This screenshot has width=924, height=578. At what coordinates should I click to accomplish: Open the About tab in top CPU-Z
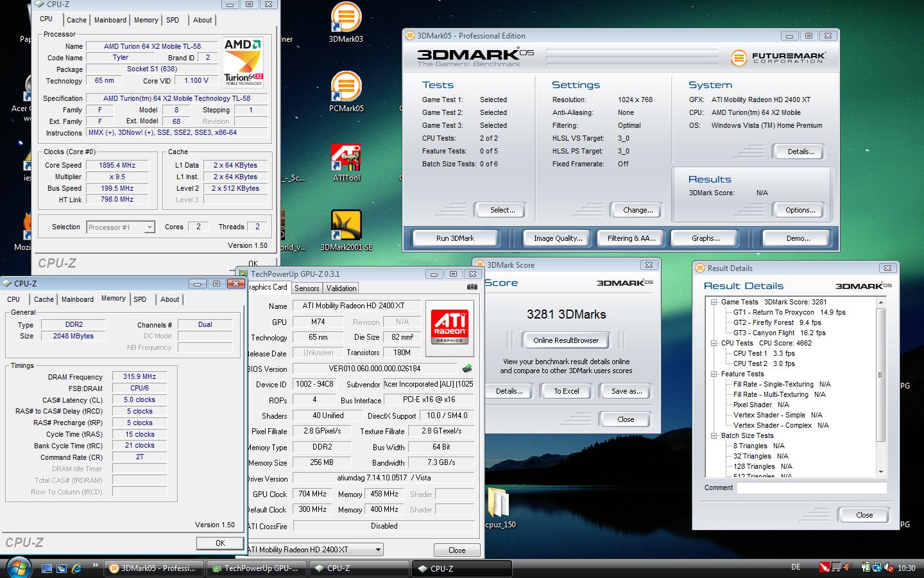(203, 20)
